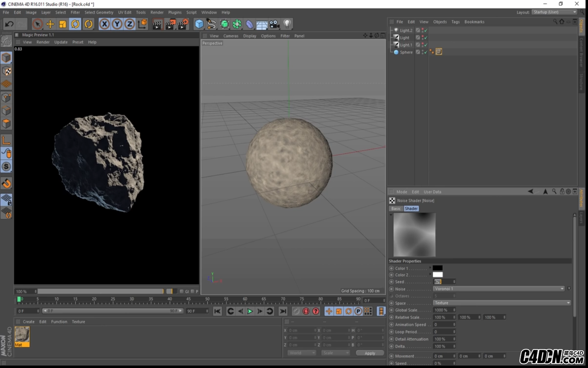This screenshot has width=588, height=368.
Task: Toggle enable checkmark for Sphere
Action: coord(425,52)
